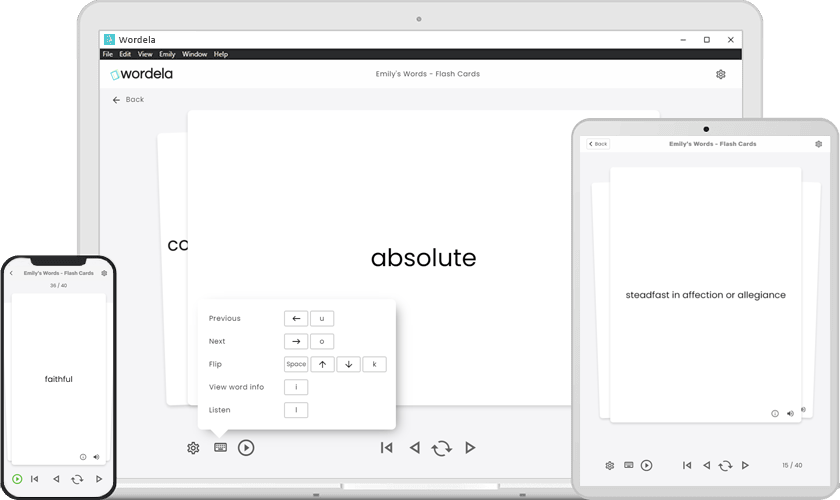Go to next card on laptop window
Image resolution: width=840 pixels, height=500 pixels.
point(470,448)
